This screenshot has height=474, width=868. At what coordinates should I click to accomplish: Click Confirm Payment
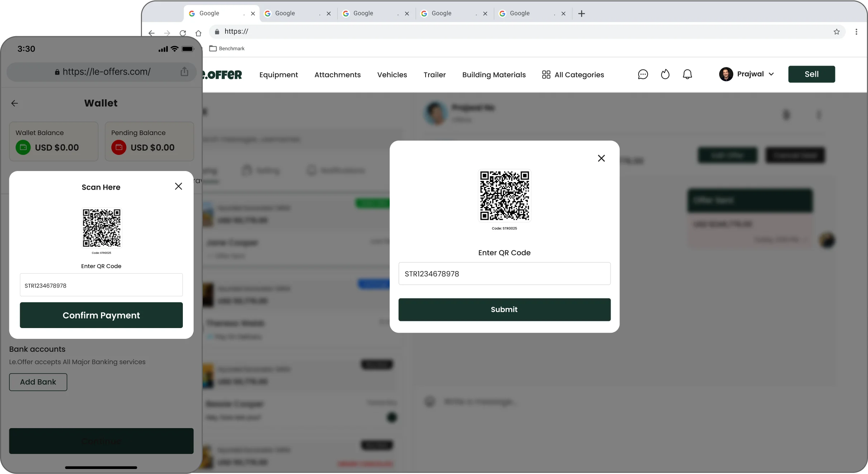click(x=101, y=315)
